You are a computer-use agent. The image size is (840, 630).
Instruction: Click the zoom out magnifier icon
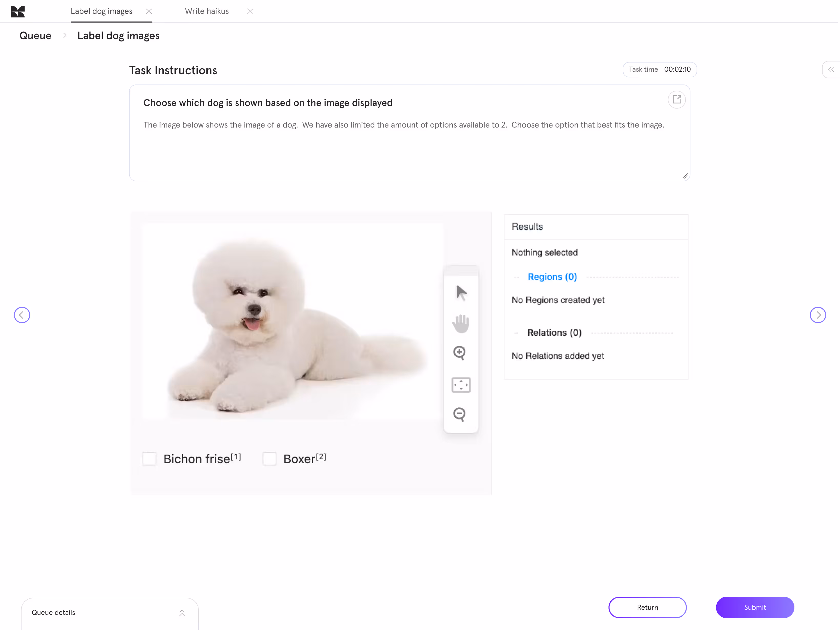point(459,414)
